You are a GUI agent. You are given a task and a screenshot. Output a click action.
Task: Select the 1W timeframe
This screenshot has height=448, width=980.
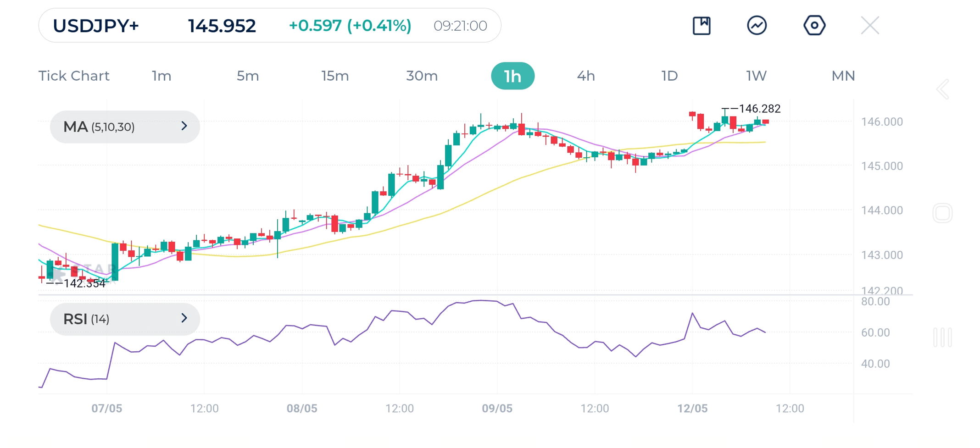coord(756,76)
